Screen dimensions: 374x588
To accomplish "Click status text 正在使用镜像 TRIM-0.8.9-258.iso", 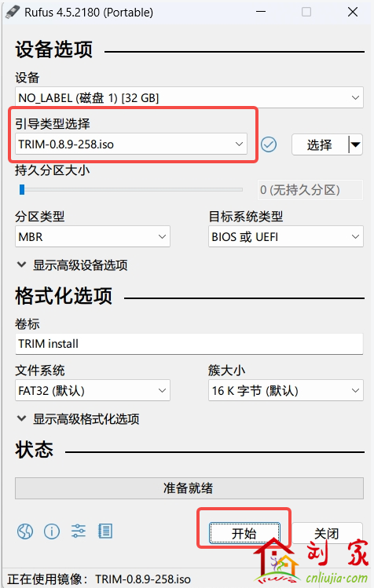I will [99, 579].
